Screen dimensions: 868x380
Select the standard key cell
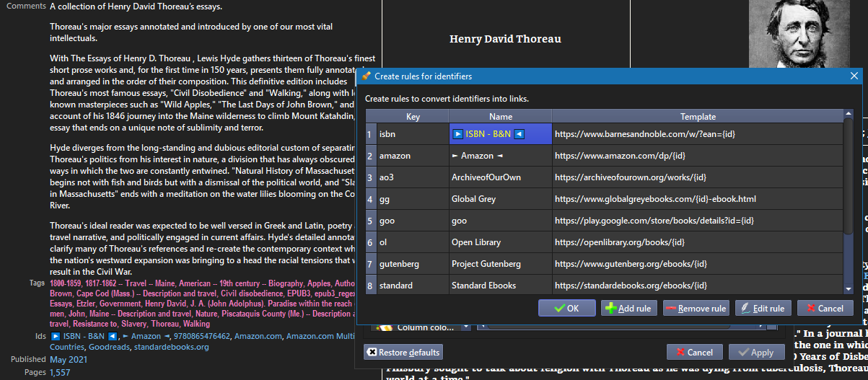click(413, 285)
